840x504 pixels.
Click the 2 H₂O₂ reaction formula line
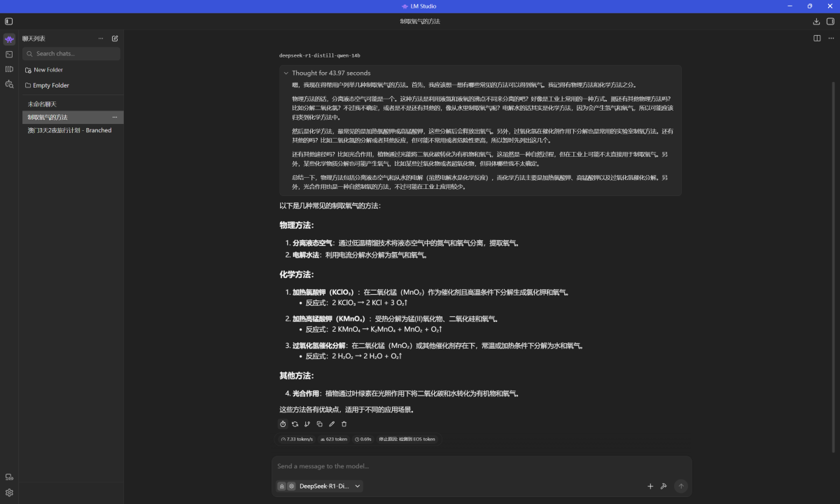[x=354, y=356]
